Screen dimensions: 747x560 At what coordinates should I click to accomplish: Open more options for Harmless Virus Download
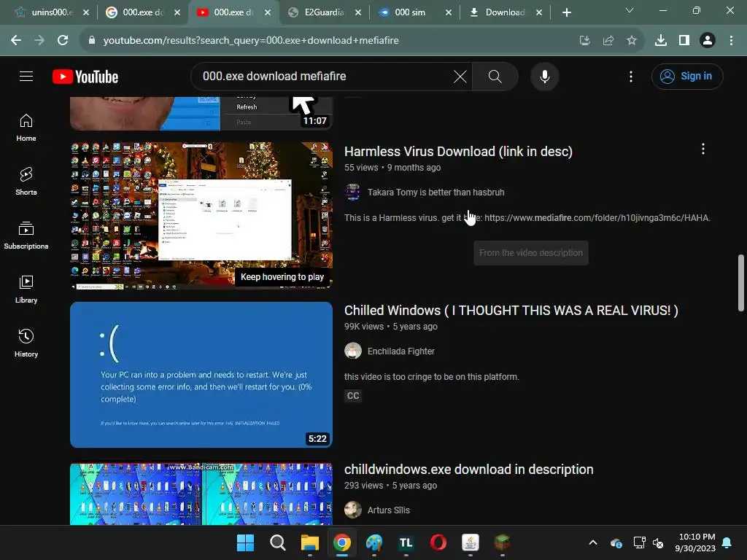[703, 149]
